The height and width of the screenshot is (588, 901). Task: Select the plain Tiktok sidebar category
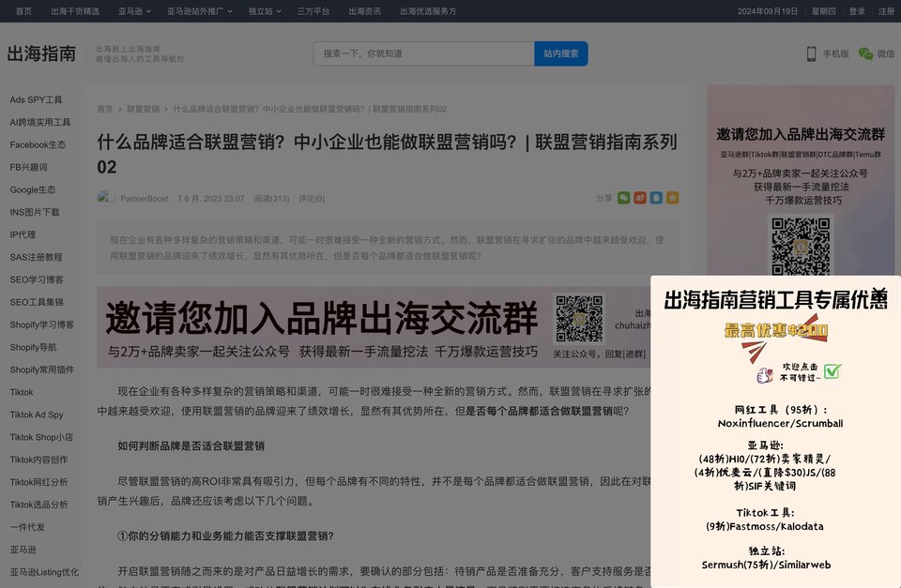(22, 392)
